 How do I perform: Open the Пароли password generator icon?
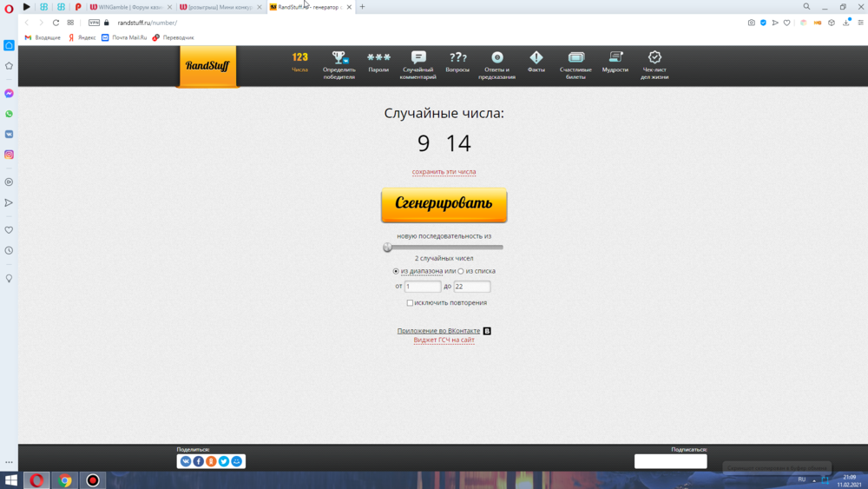click(378, 58)
